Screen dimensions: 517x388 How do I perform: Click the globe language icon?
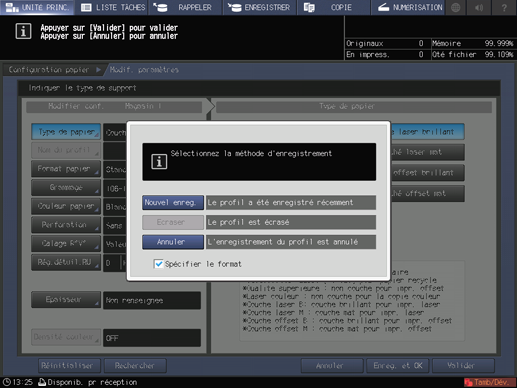click(x=455, y=7)
